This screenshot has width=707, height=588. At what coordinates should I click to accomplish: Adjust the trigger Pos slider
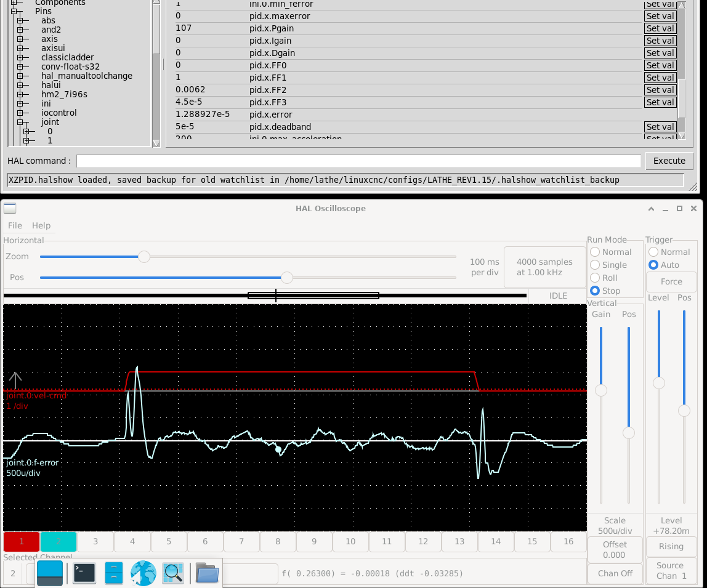pyautogui.click(x=684, y=411)
